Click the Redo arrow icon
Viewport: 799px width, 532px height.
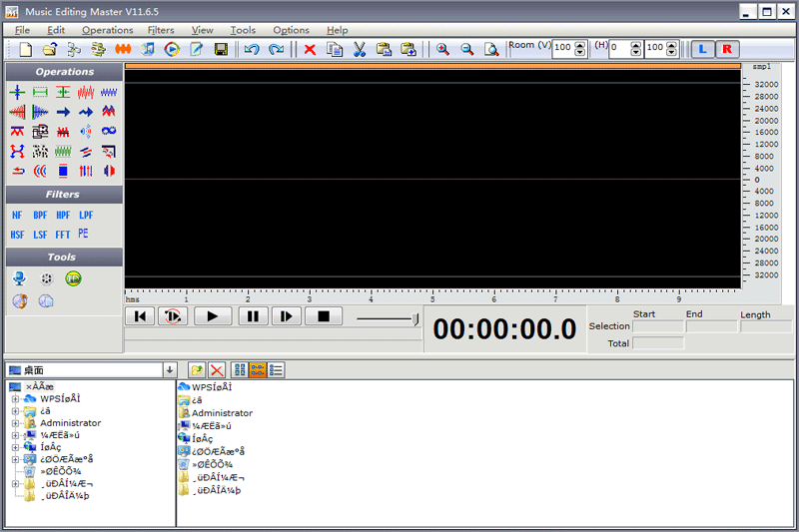point(277,49)
